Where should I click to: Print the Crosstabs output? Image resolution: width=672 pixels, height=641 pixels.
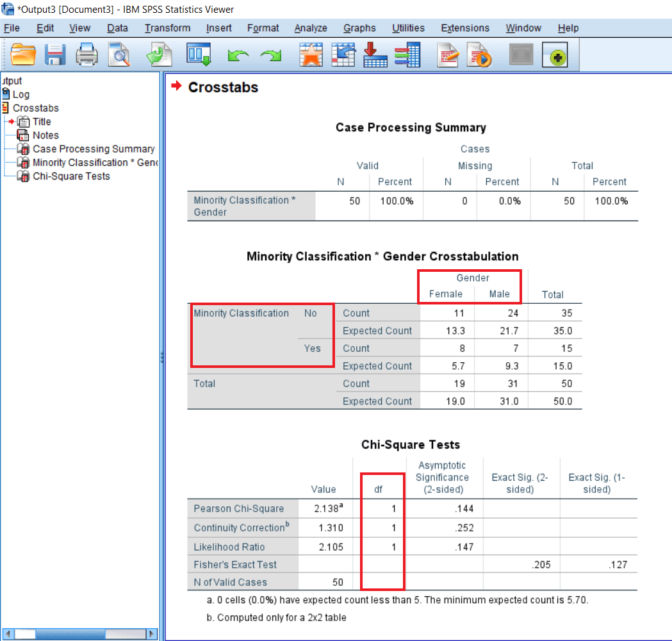coord(87,54)
